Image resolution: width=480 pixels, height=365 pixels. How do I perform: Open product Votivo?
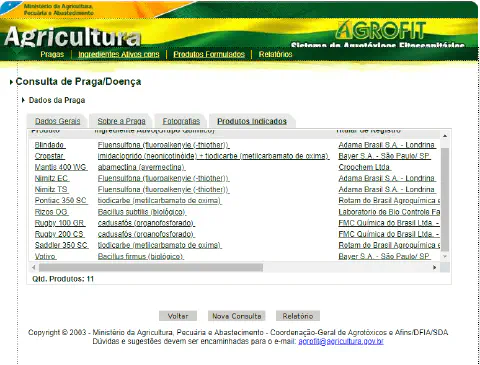tap(45, 256)
